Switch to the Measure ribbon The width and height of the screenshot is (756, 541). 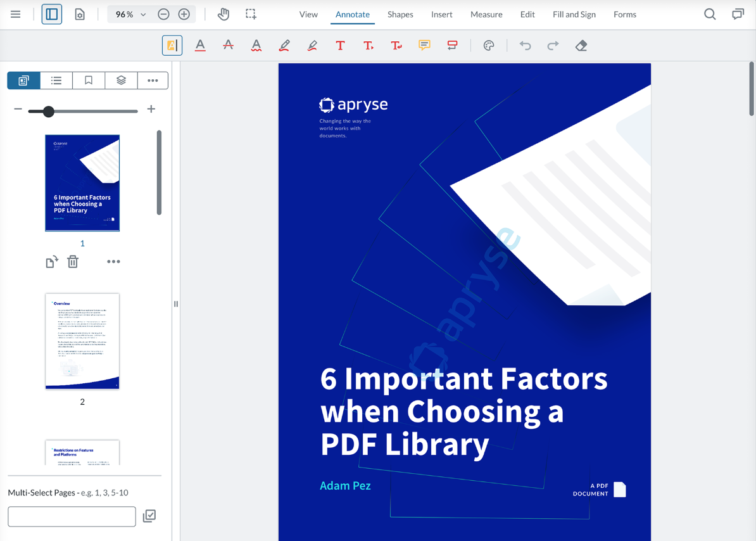point(486,15)
